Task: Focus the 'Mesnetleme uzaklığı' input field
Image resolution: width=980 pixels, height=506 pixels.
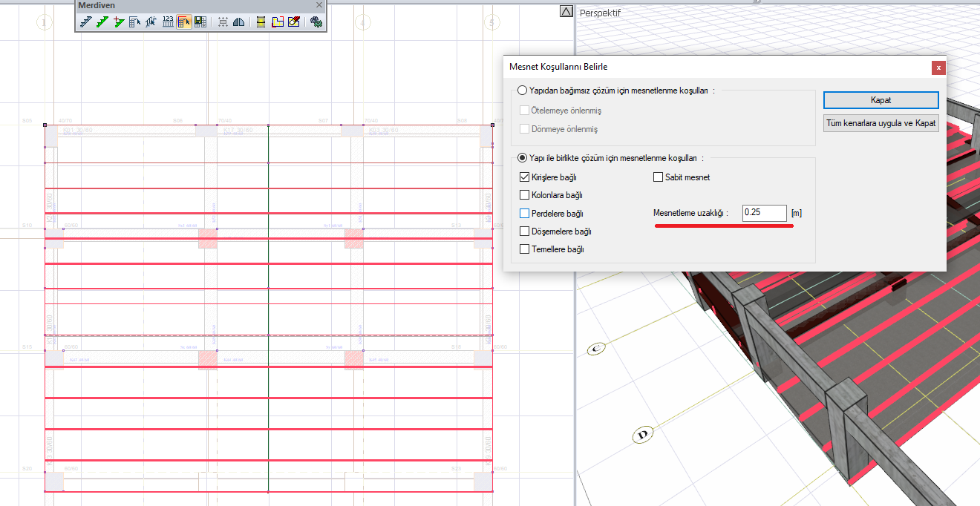Action: [764, 213]
